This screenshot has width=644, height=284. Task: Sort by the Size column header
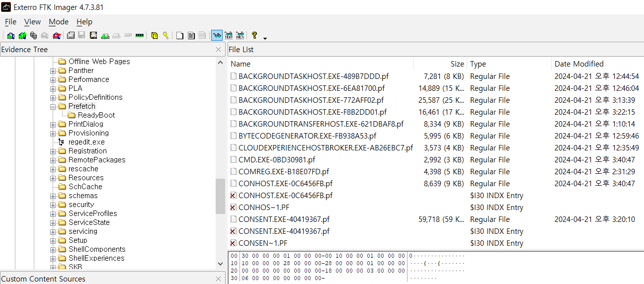441,64
